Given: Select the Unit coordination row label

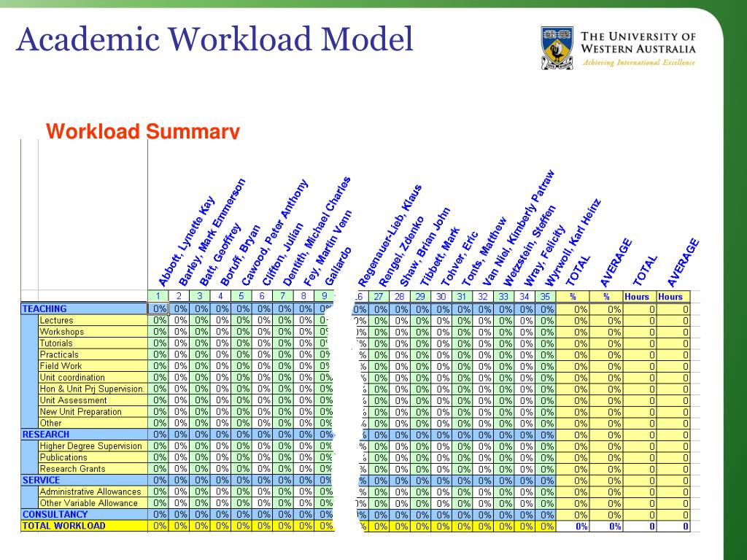Looking at the screenshot, I should pos(93,377).
